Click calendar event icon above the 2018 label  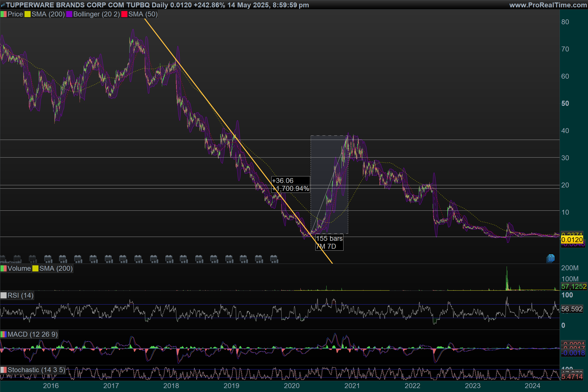[169, 259]
